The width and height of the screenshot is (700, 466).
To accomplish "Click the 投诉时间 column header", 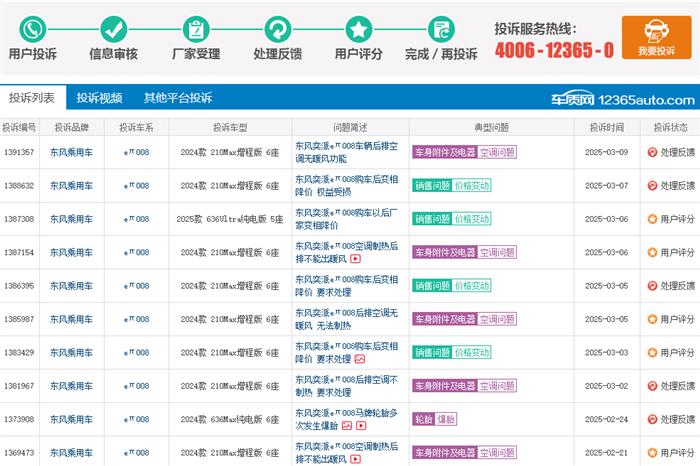I will click(607, 127).
